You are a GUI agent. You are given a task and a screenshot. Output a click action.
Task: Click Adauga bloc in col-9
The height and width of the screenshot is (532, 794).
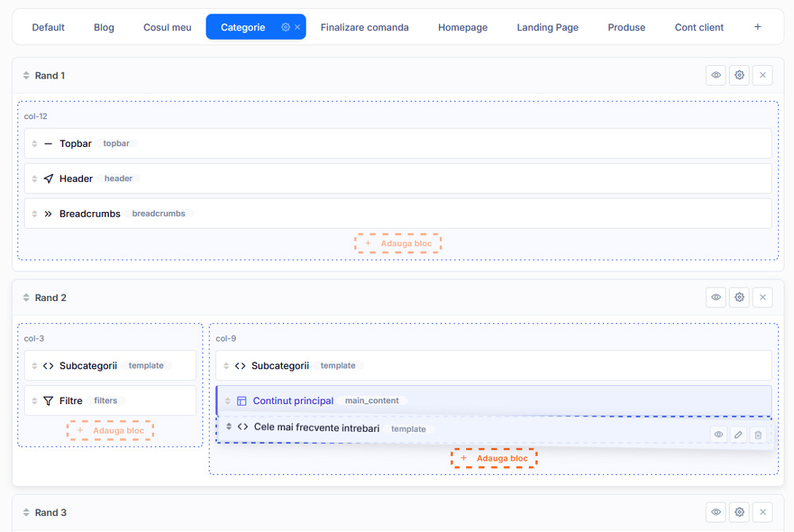(494, 458)
